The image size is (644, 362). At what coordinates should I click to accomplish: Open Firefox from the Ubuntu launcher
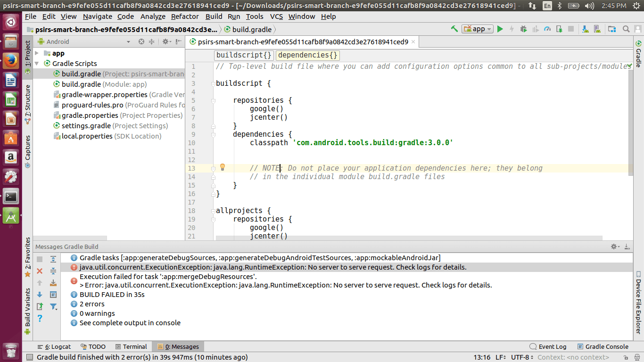click(11, 61)
